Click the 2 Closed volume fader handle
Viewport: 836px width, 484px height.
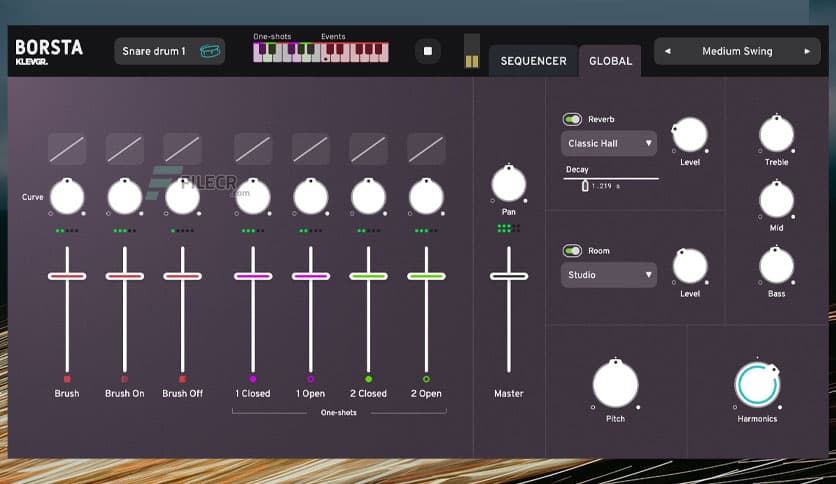[368, 276]
